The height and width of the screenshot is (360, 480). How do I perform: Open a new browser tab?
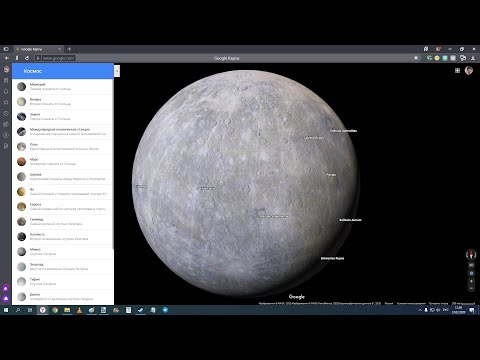69,49
